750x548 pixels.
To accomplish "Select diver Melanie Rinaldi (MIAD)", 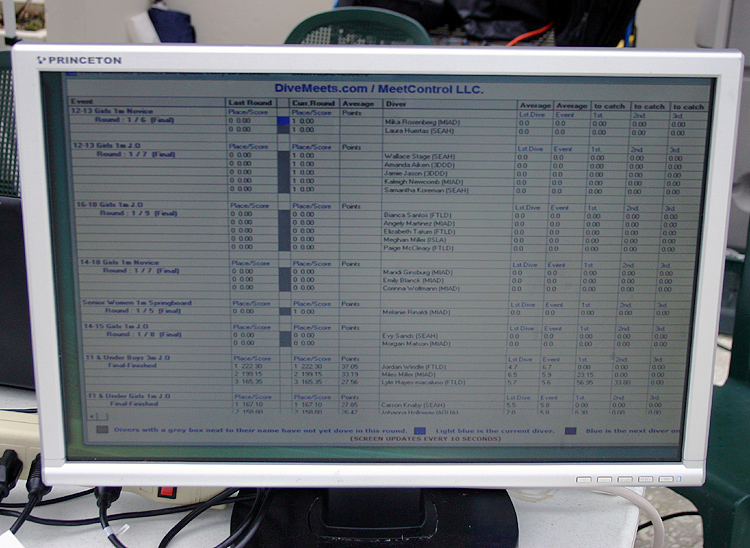I will 416,312.
